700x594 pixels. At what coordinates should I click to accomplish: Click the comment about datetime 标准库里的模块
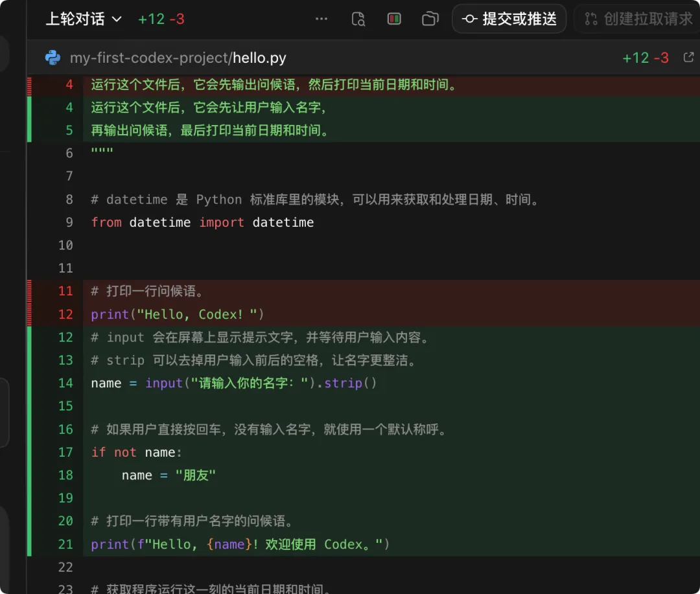tap(316, 200)
